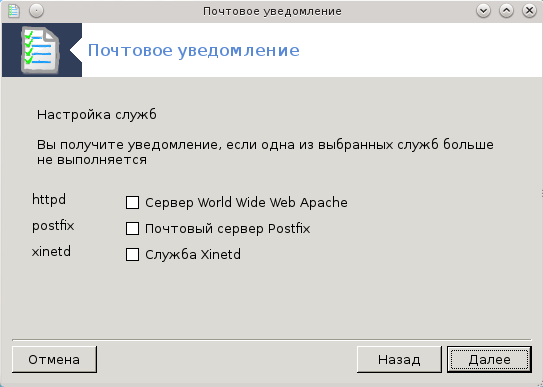Proceed with the Далее button

(x=489, y=359)
